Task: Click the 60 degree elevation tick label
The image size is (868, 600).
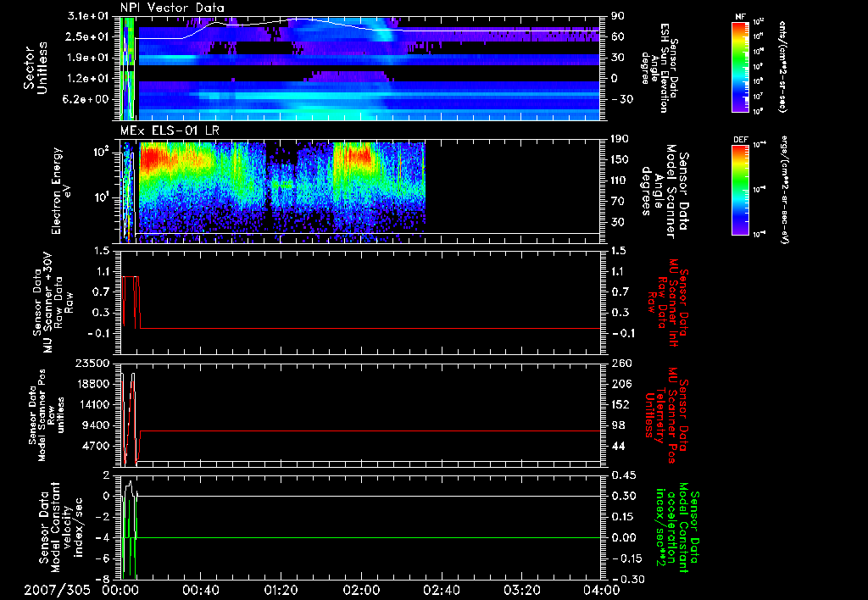Action: click(618, 36)
